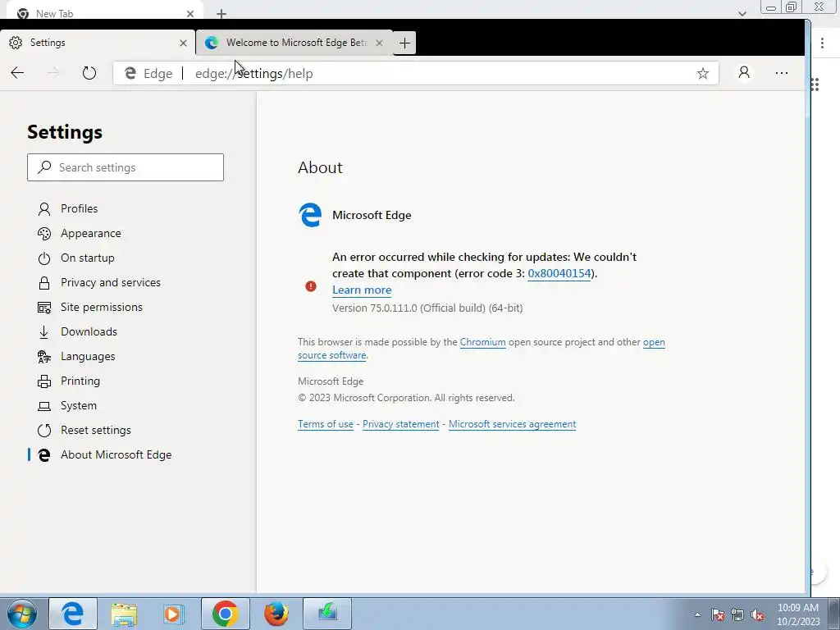Close the Settings tab
This screenshot has height=630, width=840.
click(x=183, y=43)
